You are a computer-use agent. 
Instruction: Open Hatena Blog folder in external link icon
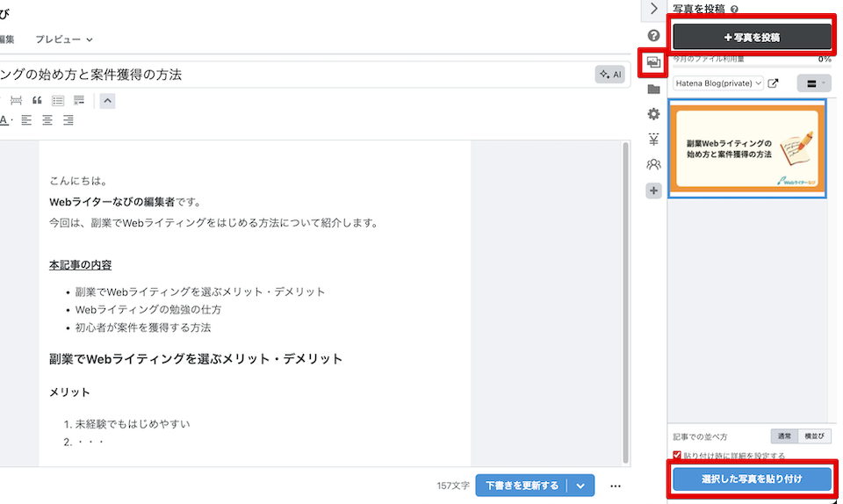point(773,83)
